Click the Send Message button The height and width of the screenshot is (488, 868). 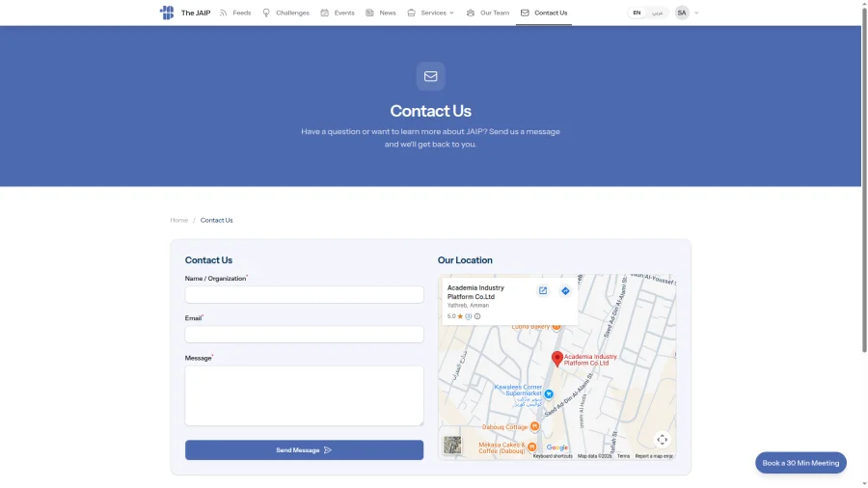coord(304,449)
